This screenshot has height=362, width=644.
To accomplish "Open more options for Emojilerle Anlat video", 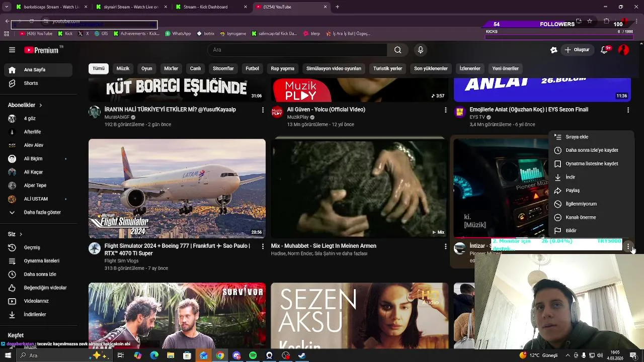I will (628, 110).
